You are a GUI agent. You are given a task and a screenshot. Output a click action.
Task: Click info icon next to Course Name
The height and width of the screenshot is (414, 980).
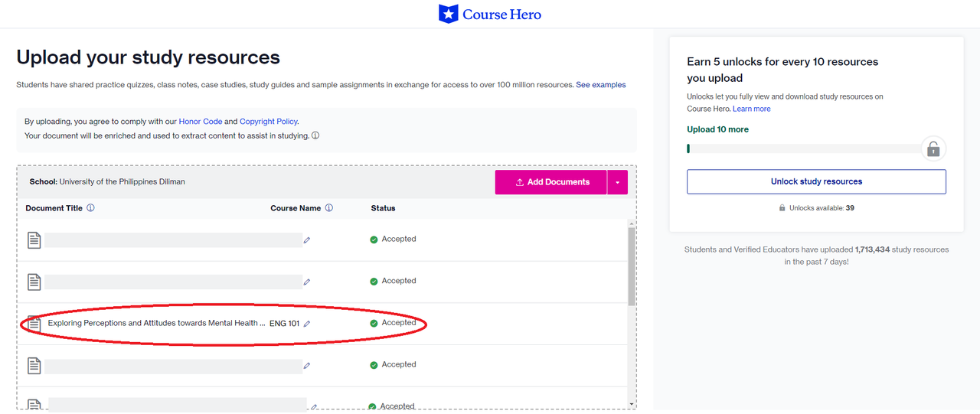point(329,208)
